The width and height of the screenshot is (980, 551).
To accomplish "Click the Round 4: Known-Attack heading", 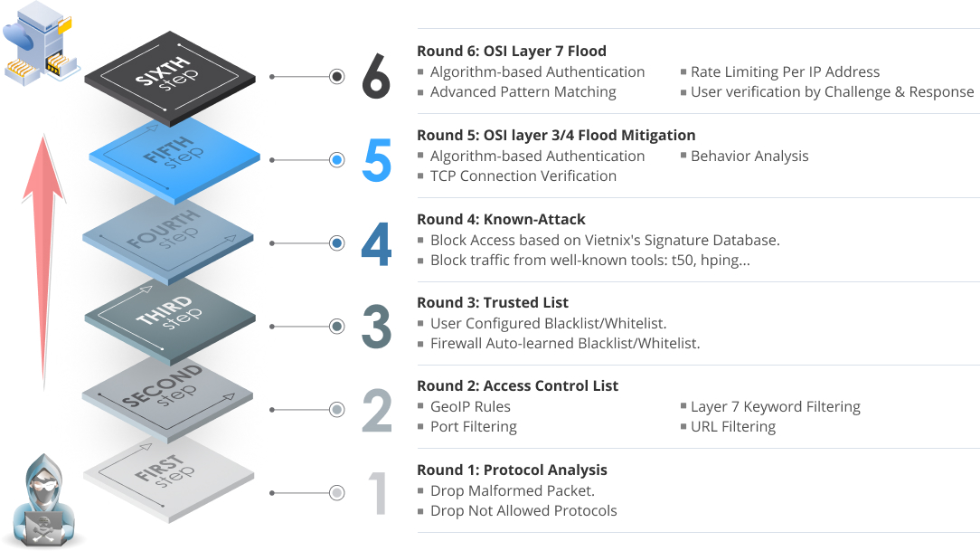I will (501, 220).
